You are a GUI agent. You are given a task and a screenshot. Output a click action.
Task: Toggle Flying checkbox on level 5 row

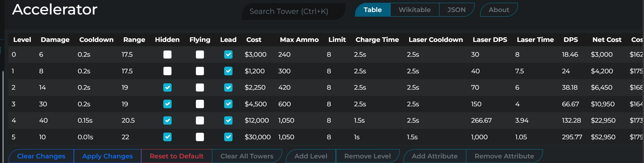point(200,137)
